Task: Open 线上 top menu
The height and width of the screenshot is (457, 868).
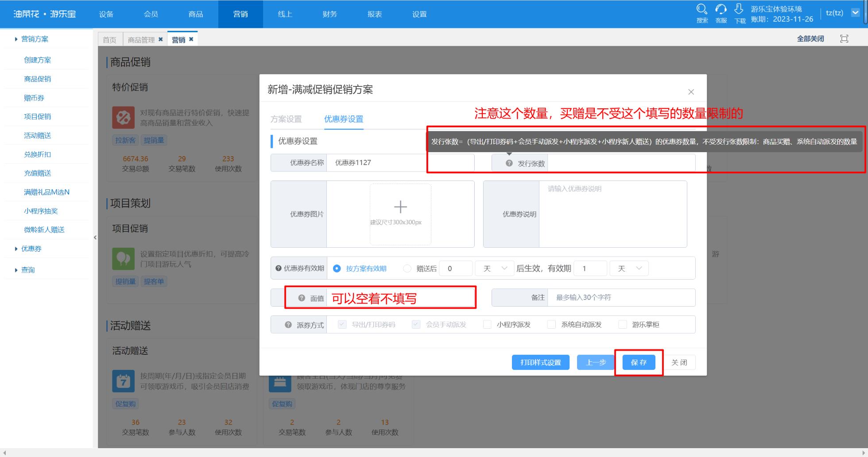Action: click(285, 14)
